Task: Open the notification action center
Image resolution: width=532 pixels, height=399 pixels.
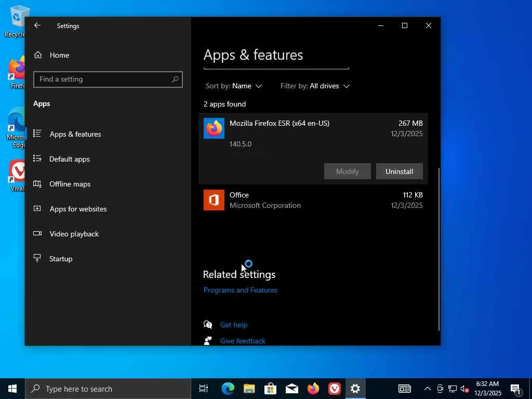Action: click(516, 389)
